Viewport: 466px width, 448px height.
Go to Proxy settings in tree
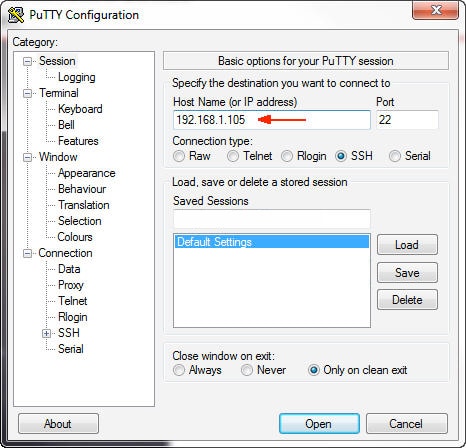pos(71,285)
